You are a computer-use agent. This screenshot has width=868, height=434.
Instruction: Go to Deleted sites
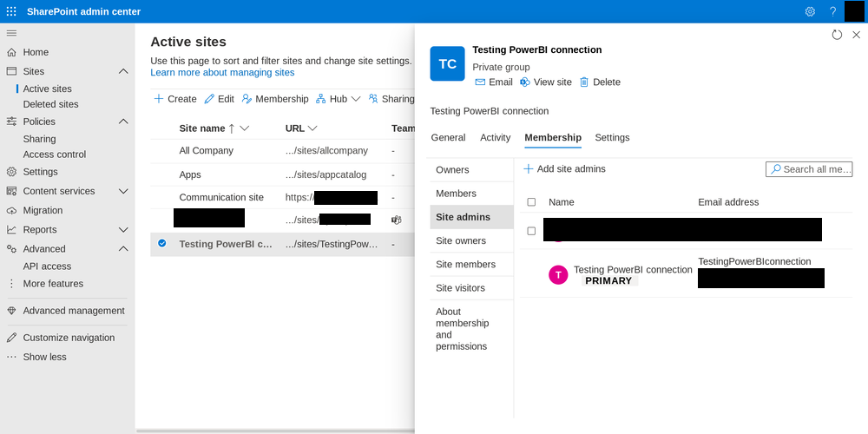(x=51, y=104)
